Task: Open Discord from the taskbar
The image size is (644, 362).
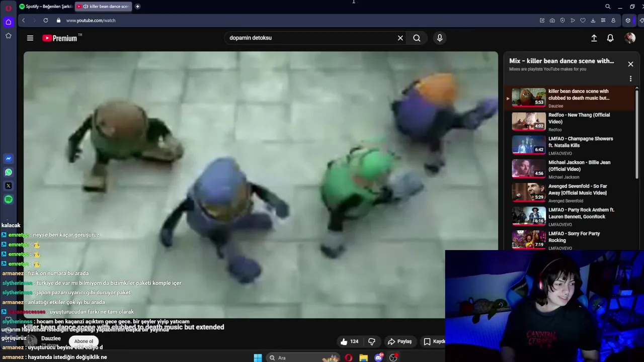Action: click(378, 357)
